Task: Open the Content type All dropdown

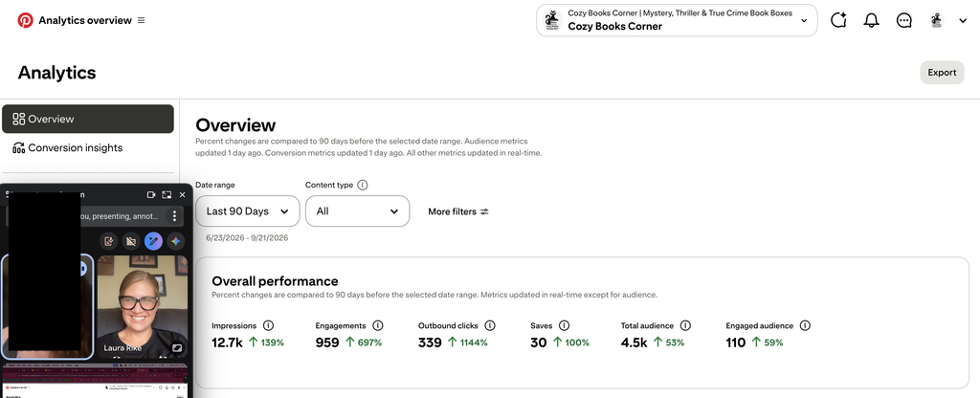Action: 358,211
